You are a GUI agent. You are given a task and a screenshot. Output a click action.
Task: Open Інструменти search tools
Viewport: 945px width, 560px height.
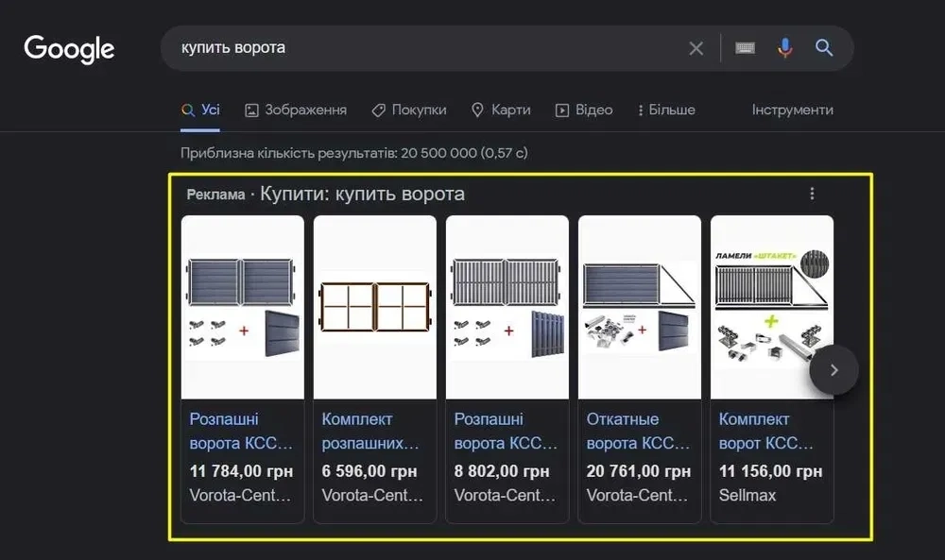tap(792, 110)
